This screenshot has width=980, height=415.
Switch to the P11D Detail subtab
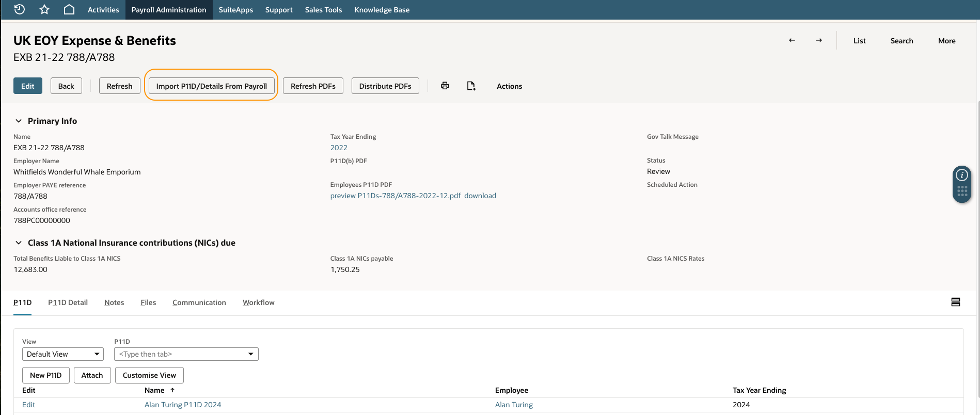[68, 302]
